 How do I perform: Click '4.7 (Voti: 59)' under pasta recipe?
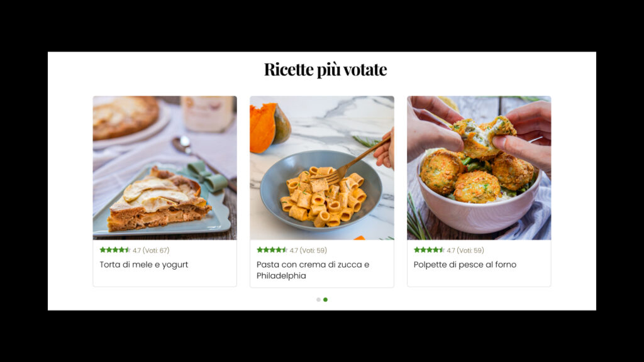point(308,250)
